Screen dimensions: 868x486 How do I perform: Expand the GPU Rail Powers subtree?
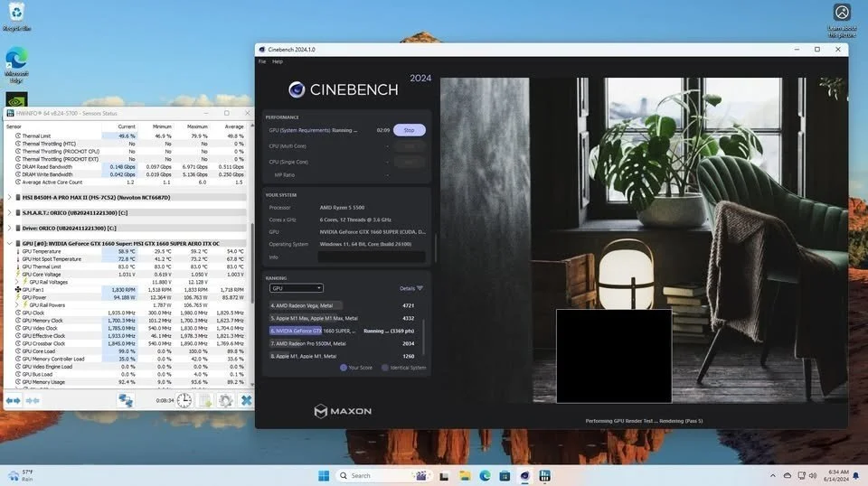(16, 304)
